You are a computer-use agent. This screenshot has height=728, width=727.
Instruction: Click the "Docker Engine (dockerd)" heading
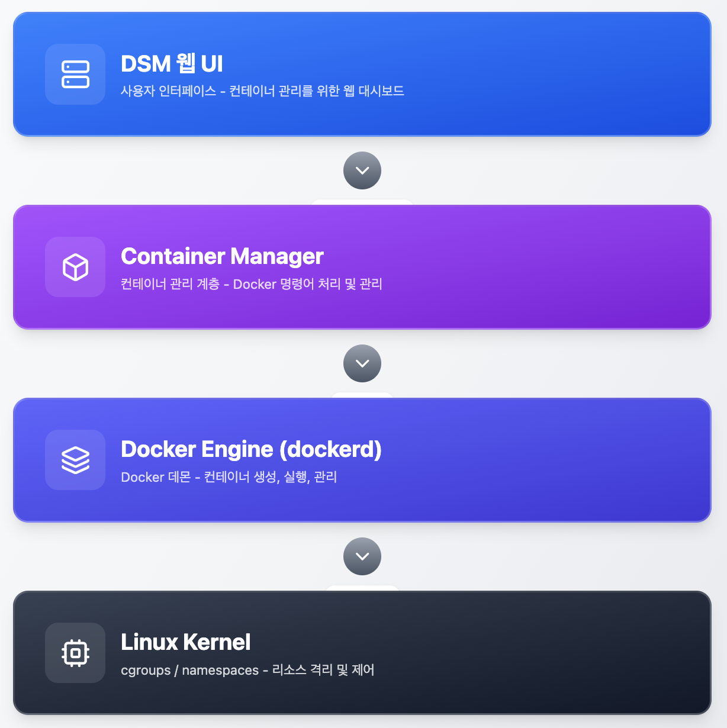coord(251,449)
